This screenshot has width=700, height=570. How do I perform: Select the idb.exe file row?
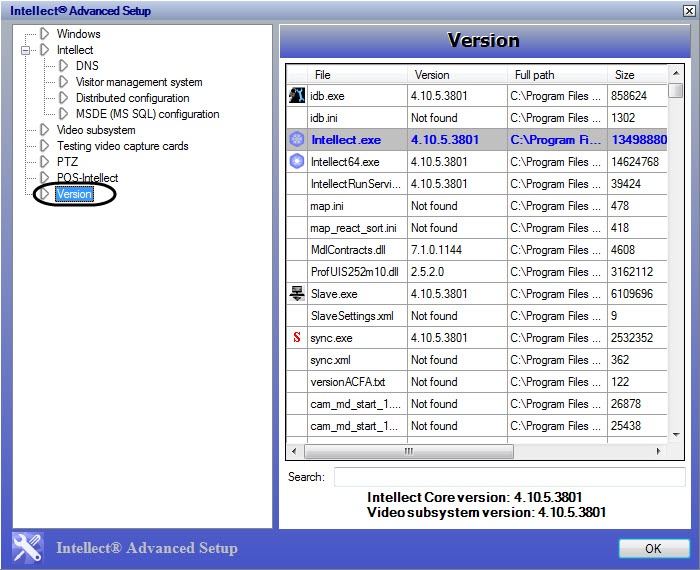pyautogui.click(x=477, y=96)
